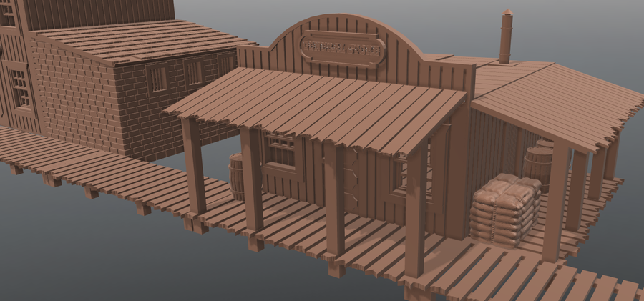Screen dimensions: 644x301
Task: Select the store sign on the arched facade
Action: point(343,48)
